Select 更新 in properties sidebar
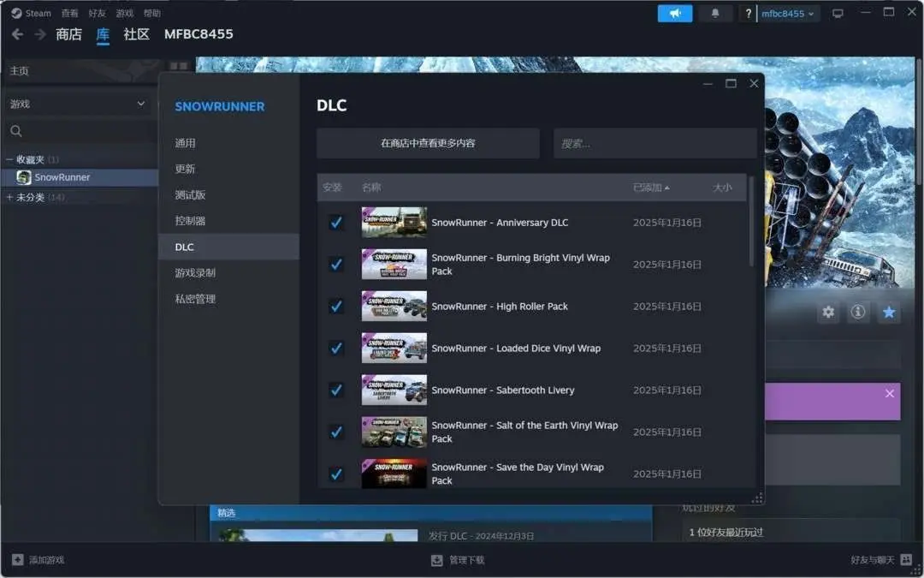The height and width of the screenshot is (578, 924). click(228, 169)
